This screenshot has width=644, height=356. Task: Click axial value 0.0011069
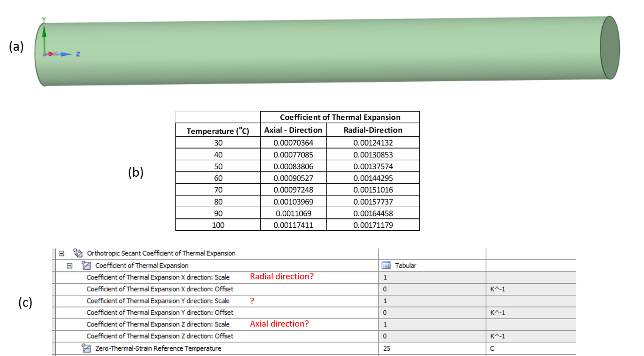click(293, 213)
